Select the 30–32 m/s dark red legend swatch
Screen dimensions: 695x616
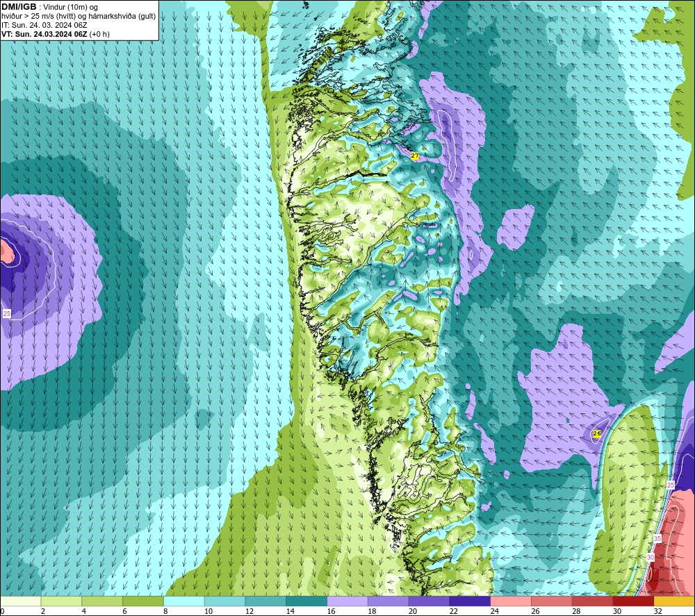coord(633,601)
